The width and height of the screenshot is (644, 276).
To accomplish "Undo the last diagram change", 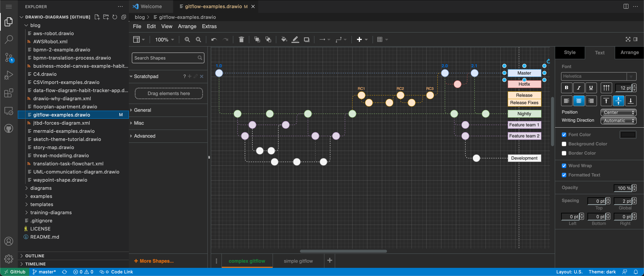I will [x=214, y=39].
